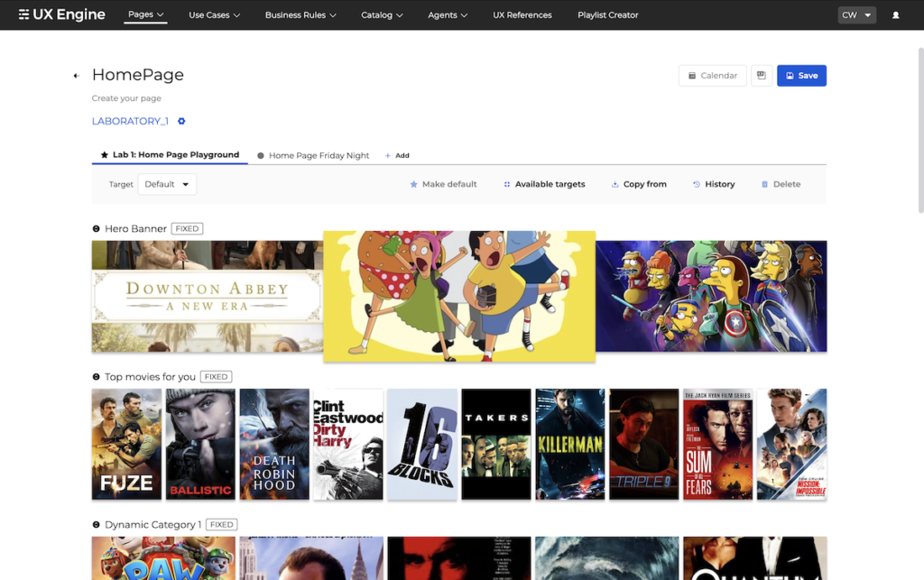Open the Dirty Harry poster

pyautogui.click(x=348, y=444)
